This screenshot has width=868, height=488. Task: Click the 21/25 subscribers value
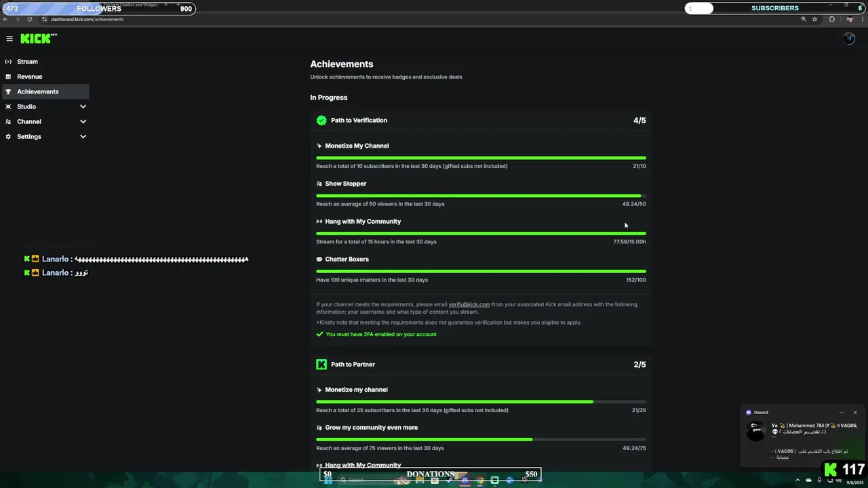pyautogui.click(x=639, y=410)
